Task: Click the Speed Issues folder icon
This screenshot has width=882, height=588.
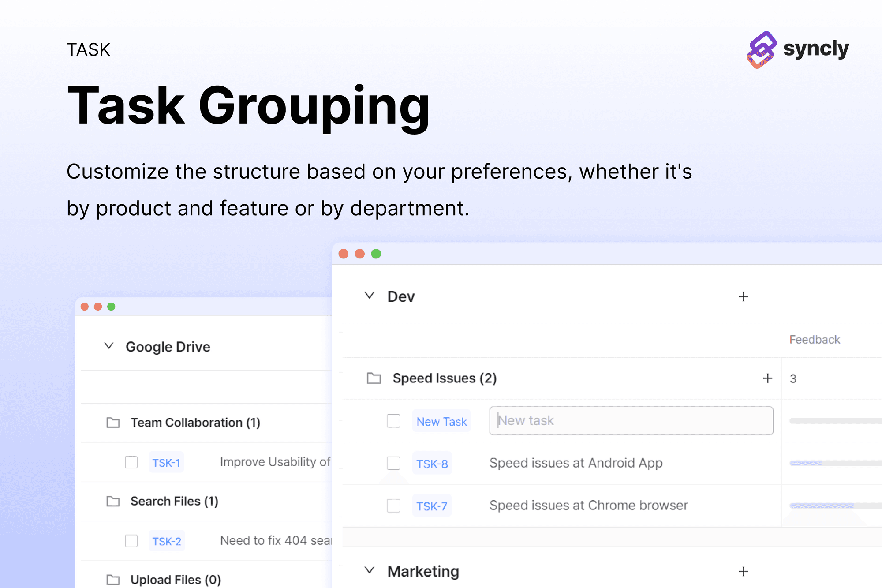Action: pos(374,378)
